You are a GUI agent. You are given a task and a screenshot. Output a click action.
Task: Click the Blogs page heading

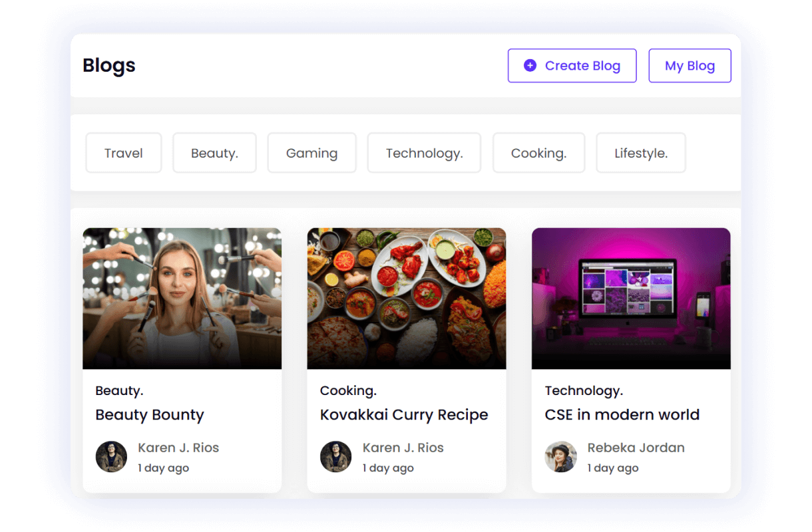point(109,65)
